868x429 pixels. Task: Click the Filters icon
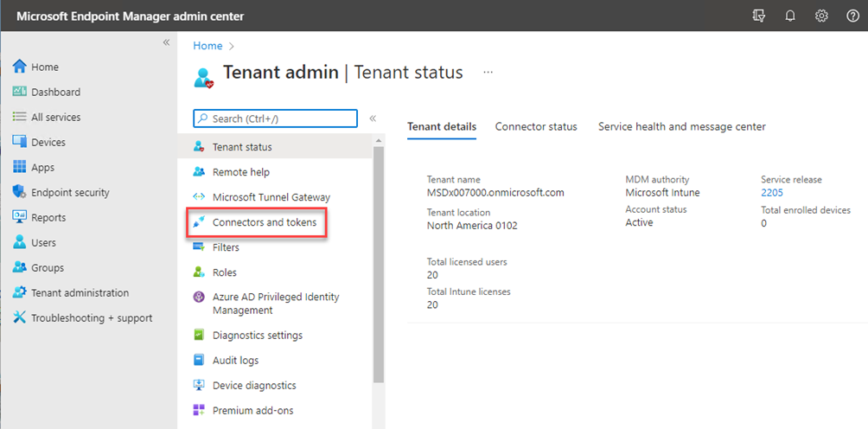199,247
